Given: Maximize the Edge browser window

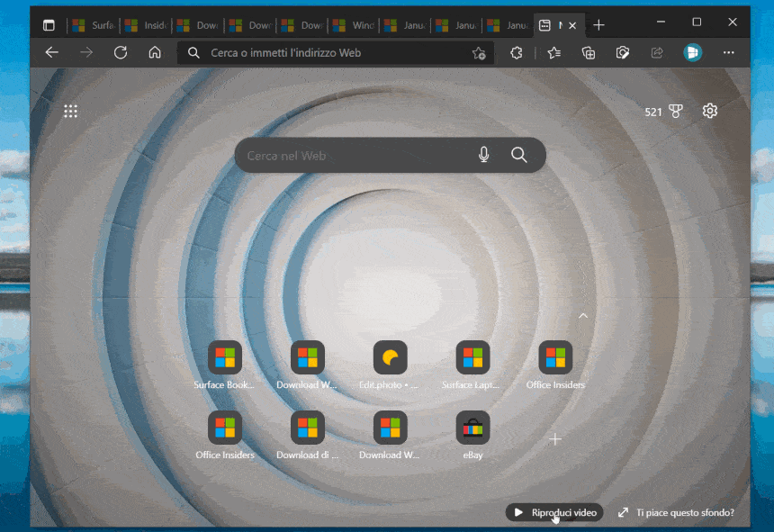Looking at the screenshot, I should [697, 23].
